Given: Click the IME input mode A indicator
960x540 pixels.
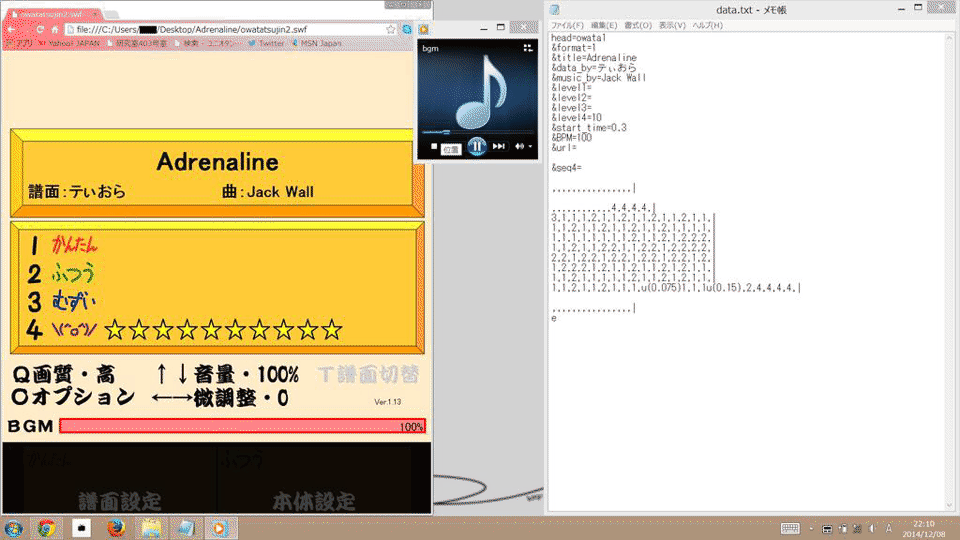Looking at the screenshot, I should 889,528.
